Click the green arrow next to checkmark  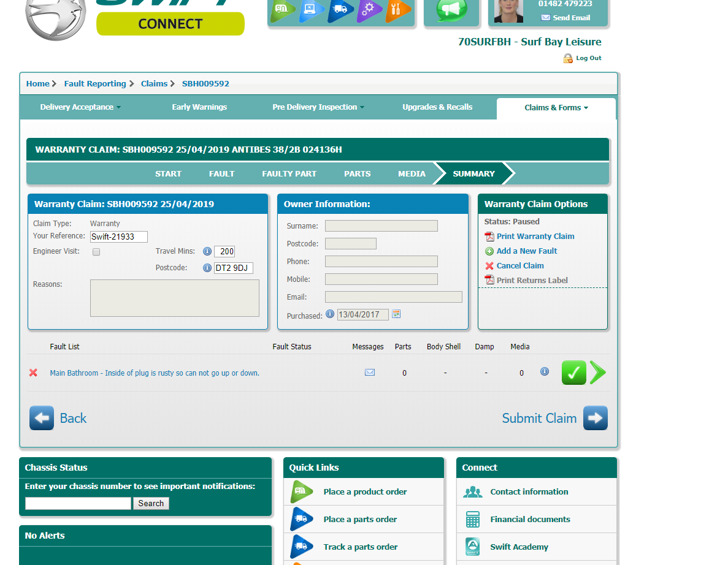tap(598, 373)
